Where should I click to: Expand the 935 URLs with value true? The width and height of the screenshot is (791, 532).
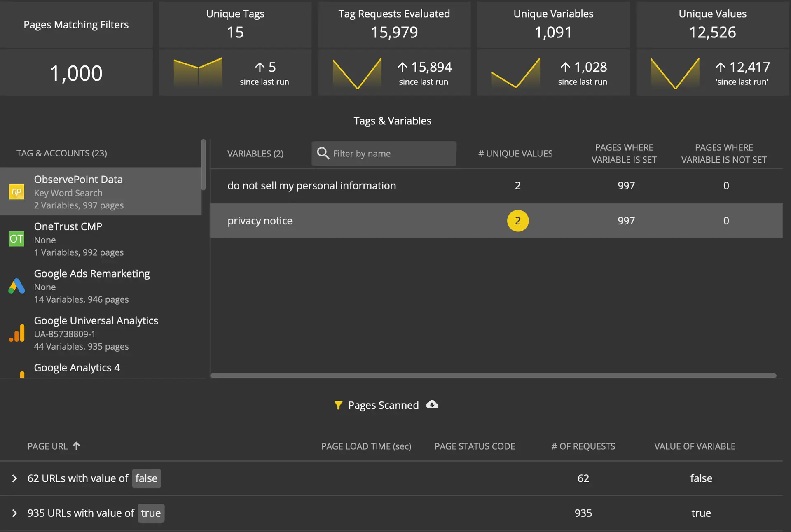pyautogui.click(x=14, y=513)
